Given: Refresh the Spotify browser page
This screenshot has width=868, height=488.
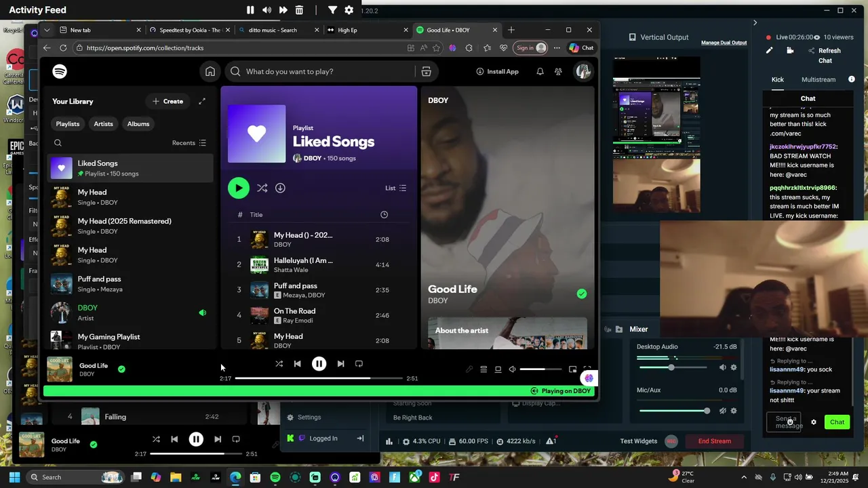Looking at the screenshot, I should point(63,47).
